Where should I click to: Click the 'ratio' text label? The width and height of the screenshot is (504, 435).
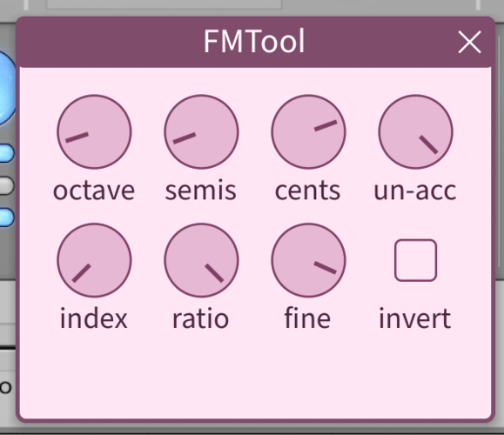click(201, 318)
